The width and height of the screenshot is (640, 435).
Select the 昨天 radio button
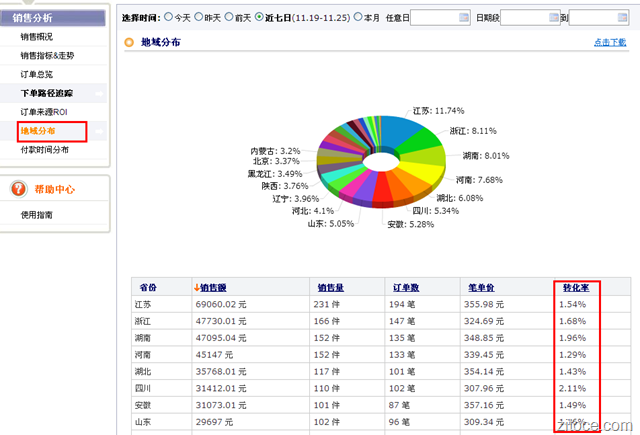[x=199, y=17]
